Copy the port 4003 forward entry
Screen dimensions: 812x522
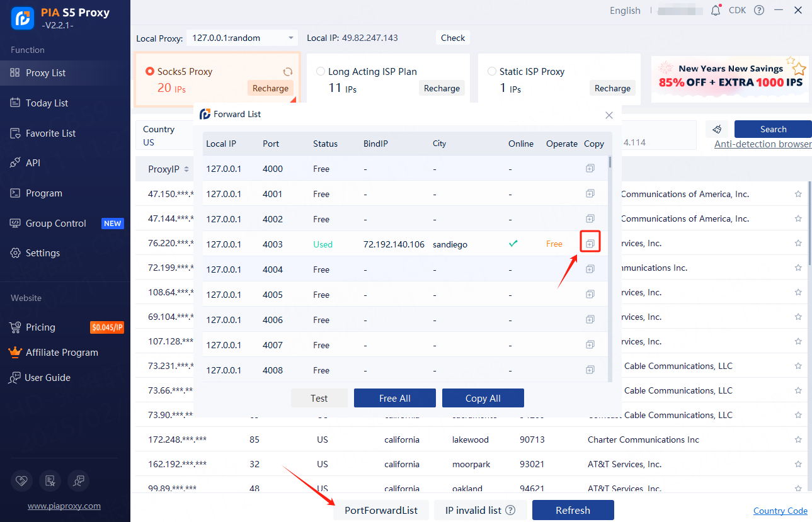click(x=590, y=244)
